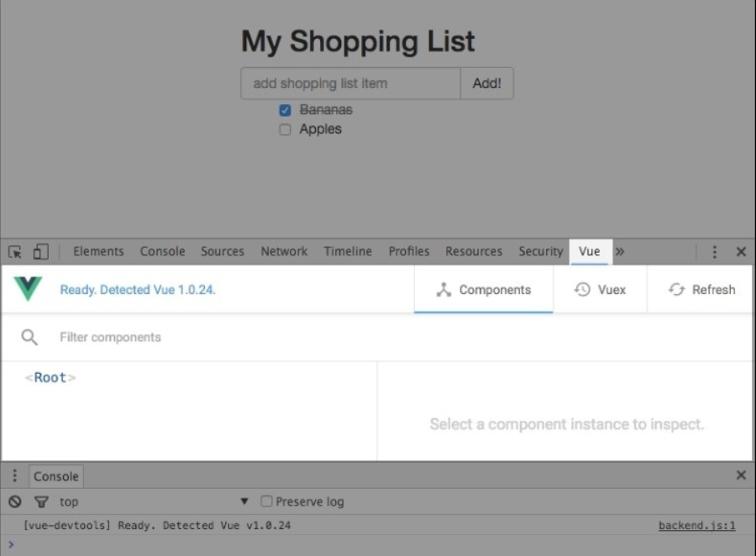Click the search magnifier icon
The width and height of the screenshot is (756, 556).
tap(29, 338)
